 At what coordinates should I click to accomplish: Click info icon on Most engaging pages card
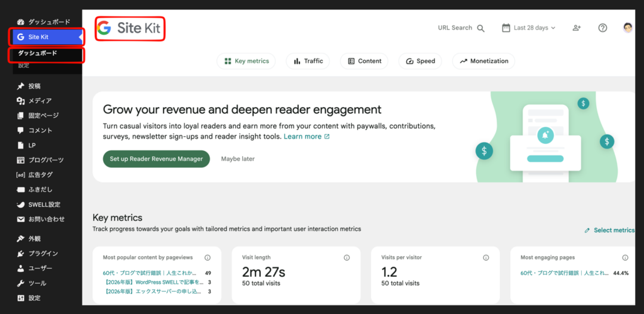(x=625, y=258)
